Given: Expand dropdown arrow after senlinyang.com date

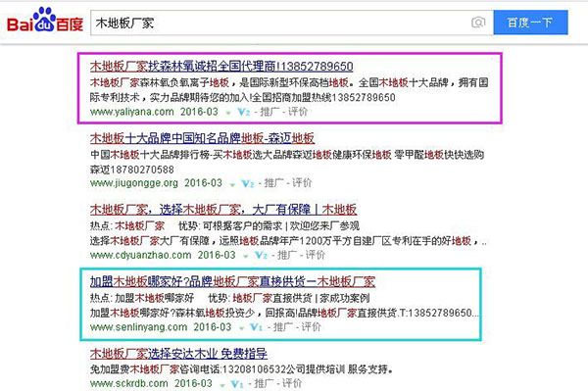Looking at the screenshot, I should click(x=241, y=328).
